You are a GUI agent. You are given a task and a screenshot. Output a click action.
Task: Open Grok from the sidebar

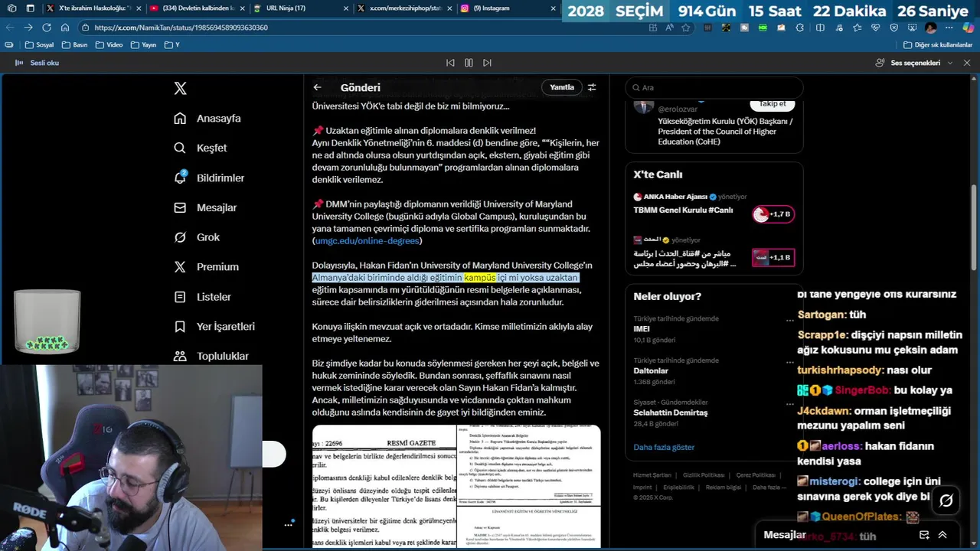tap(197, 237)
